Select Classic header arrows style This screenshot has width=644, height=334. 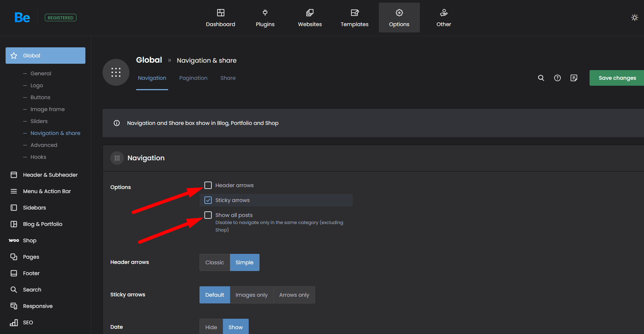[215, 262]
